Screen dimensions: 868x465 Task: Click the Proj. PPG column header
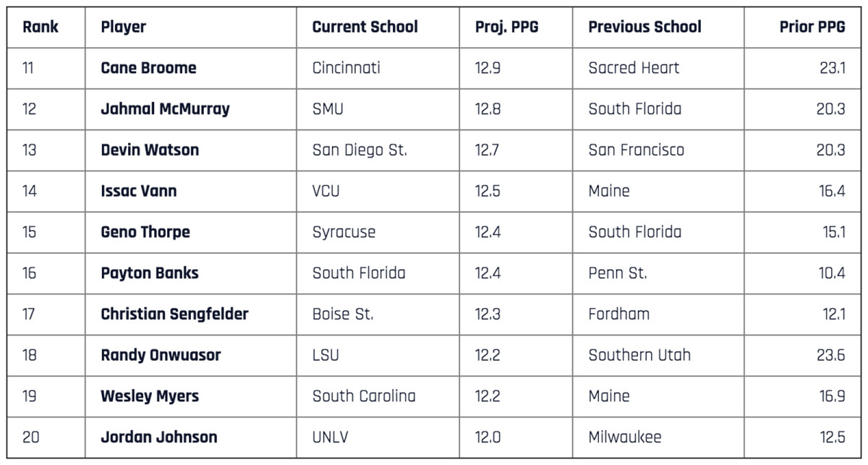click(506, 27)
